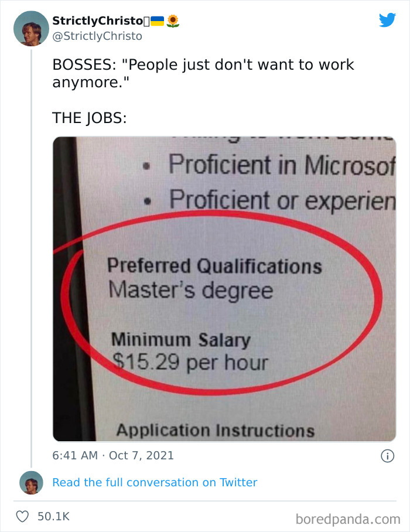Open StrictlyChristo's profile avatar

pyautogui.click(x=30, y=28)
